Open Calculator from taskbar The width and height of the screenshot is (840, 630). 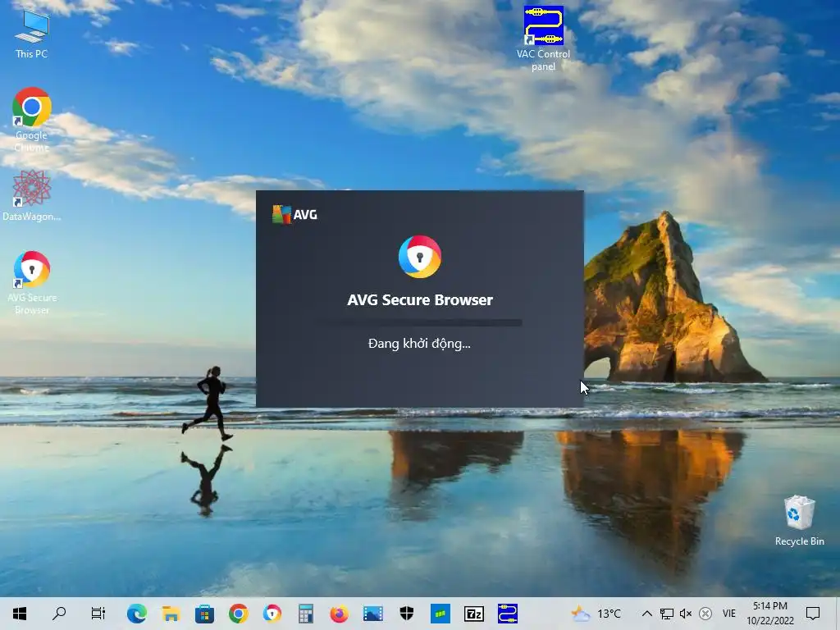tap(306, 614)
